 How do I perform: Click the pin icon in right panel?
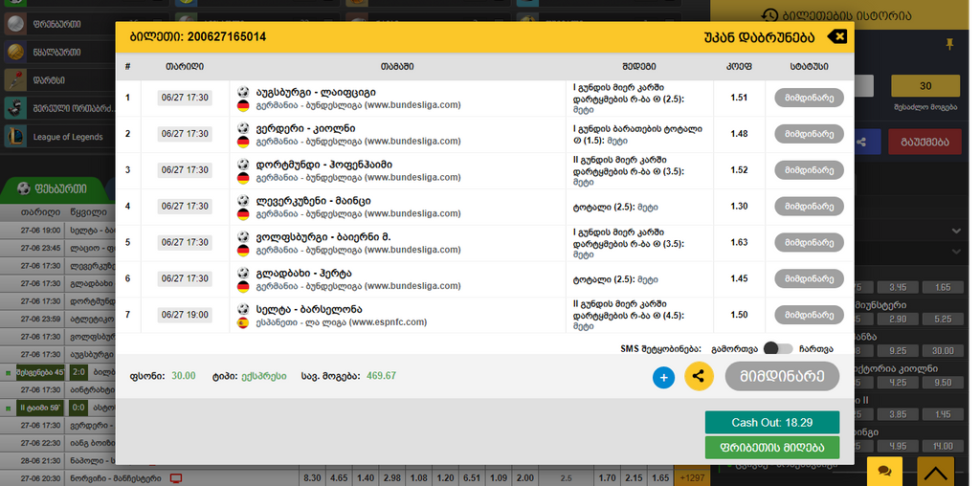pos(950,44)
